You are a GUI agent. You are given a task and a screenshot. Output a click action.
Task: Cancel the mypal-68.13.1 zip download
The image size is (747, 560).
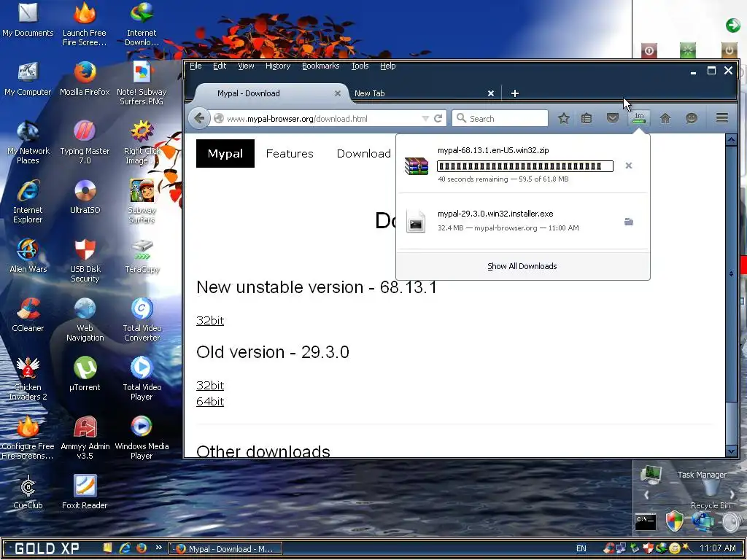pos(628,166)
